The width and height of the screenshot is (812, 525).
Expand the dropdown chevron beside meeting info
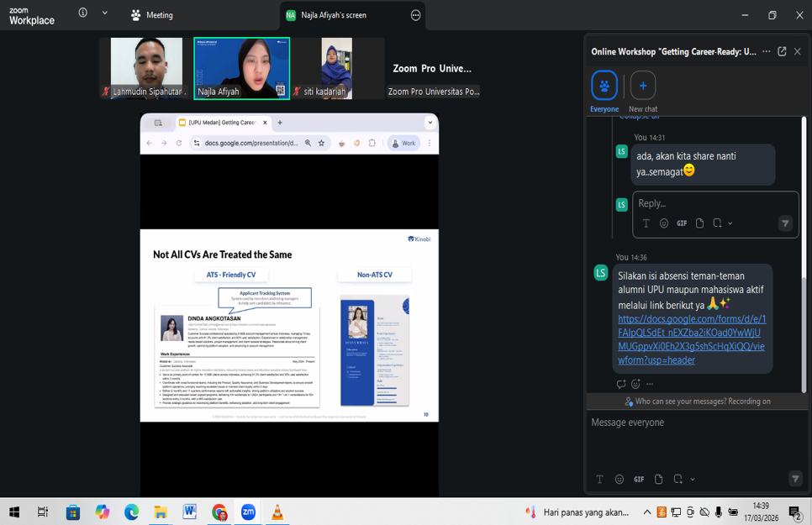click(104, 13)
